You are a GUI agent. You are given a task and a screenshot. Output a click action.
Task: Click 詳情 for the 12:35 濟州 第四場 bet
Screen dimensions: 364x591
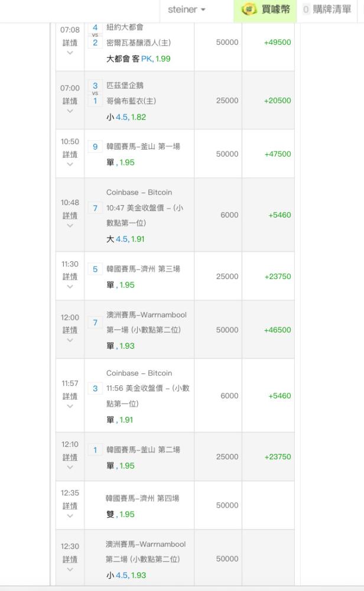point(70,506)
